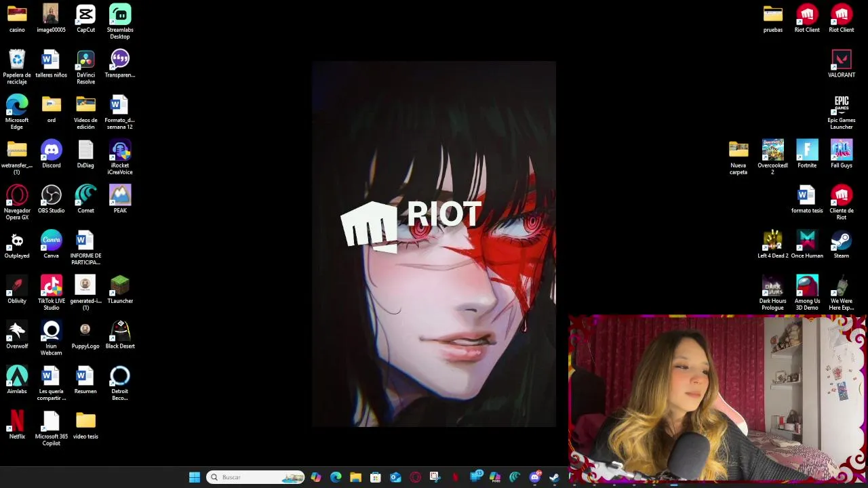
Task: Open the Overwolf desktop shortcut
Action: (17, 335)
